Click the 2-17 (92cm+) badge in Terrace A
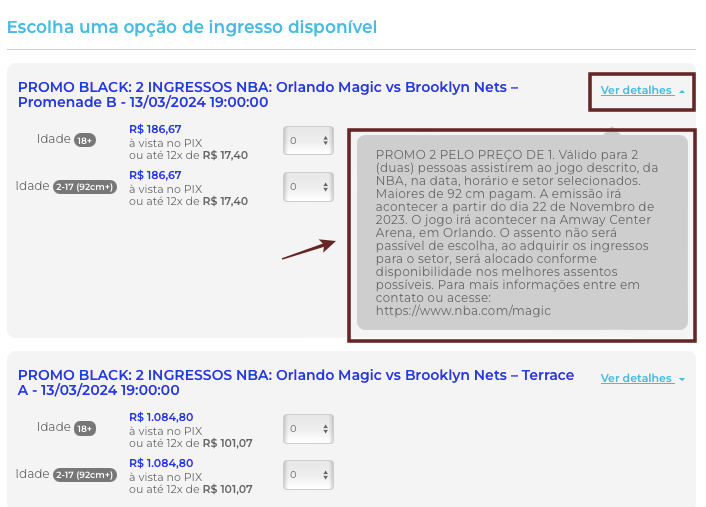Screen dimensions: 706x507 (85, 475)
